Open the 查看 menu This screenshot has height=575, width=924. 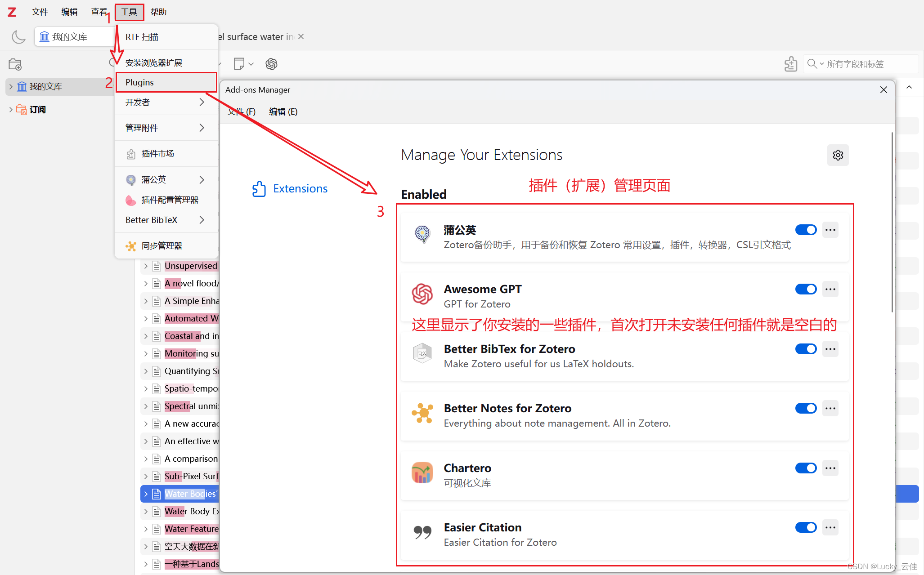tap(99, 12)
